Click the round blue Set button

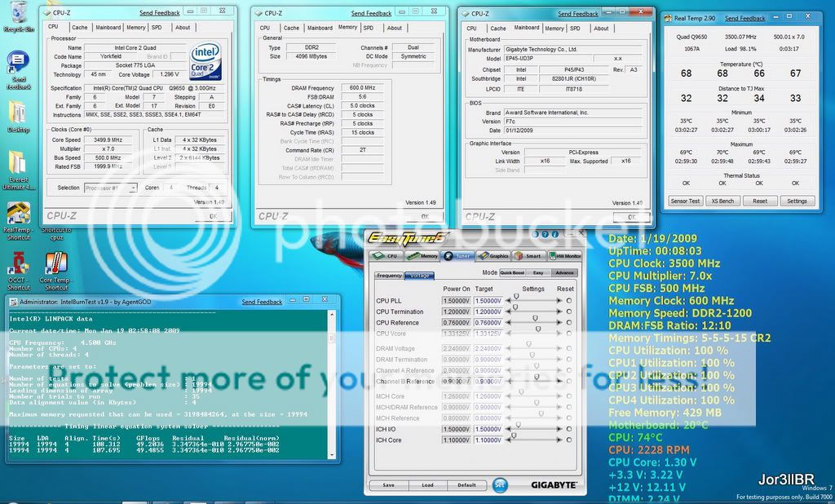pyautogui.click(x=500, y=484)
